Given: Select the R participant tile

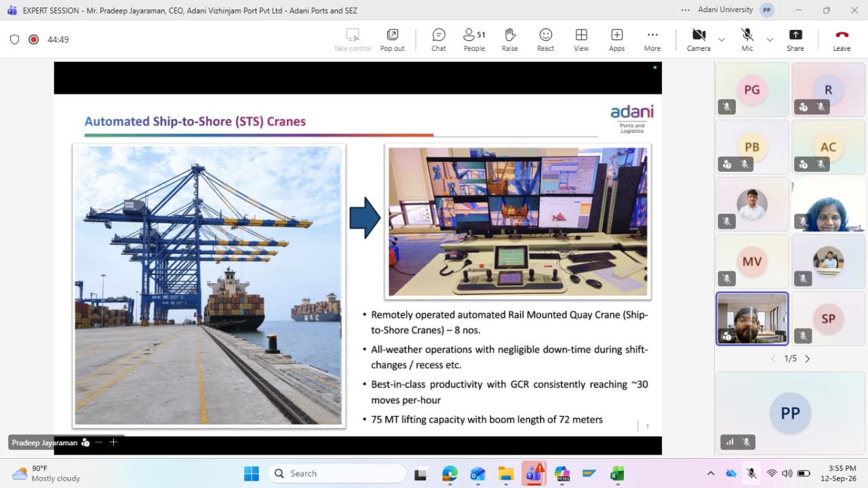Looking at the screenshot, I should 828,90.
